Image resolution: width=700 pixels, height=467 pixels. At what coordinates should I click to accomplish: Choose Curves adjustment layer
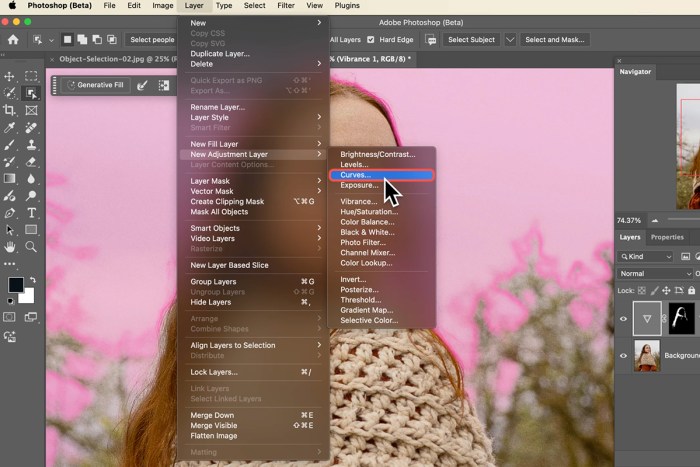coord(381,175)
